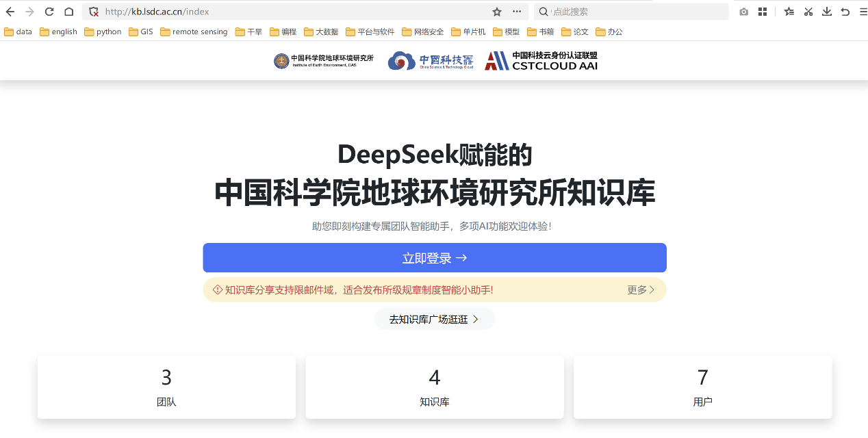
Task: Reload the page with the refresh icon
Action: tap(49, 12)
